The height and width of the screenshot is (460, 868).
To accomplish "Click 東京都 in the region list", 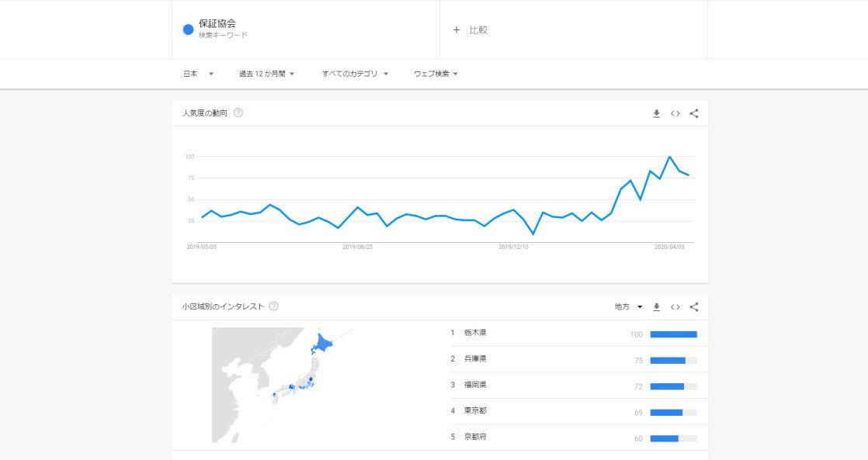I will tap(475, 411).
